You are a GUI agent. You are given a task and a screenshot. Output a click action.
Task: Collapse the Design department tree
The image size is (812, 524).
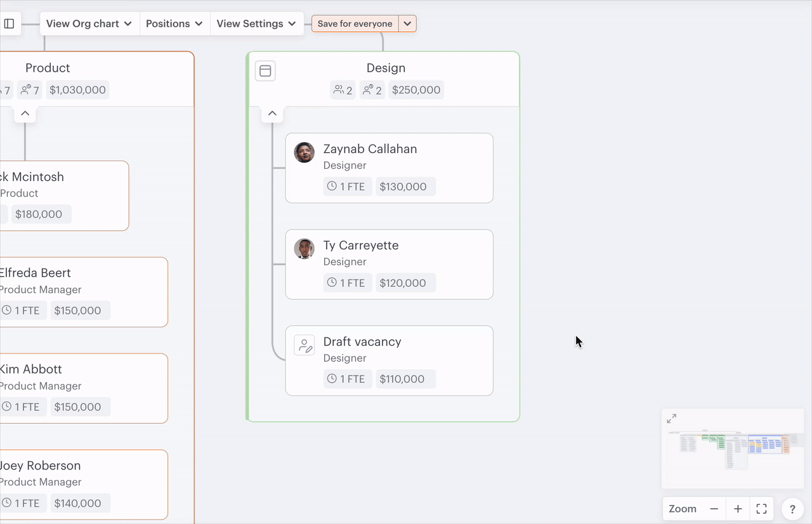click(x=272, y=114)
